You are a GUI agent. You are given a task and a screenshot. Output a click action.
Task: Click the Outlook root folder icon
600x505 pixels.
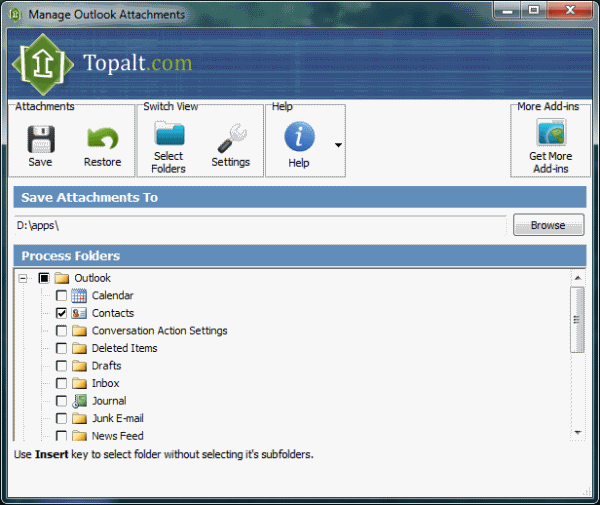(62, 278)
